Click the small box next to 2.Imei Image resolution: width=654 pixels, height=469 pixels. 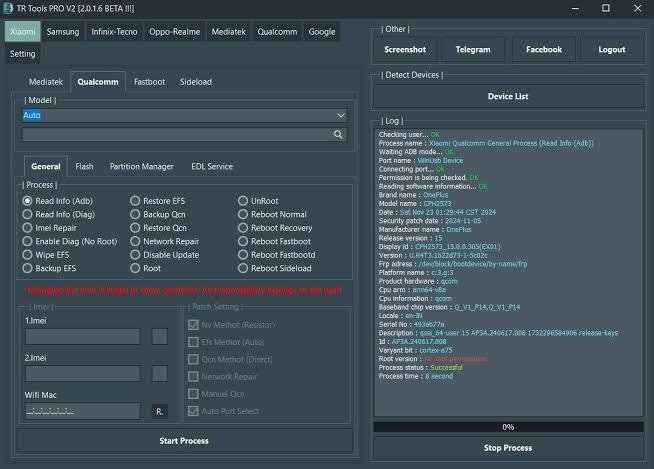click(159, 373)
